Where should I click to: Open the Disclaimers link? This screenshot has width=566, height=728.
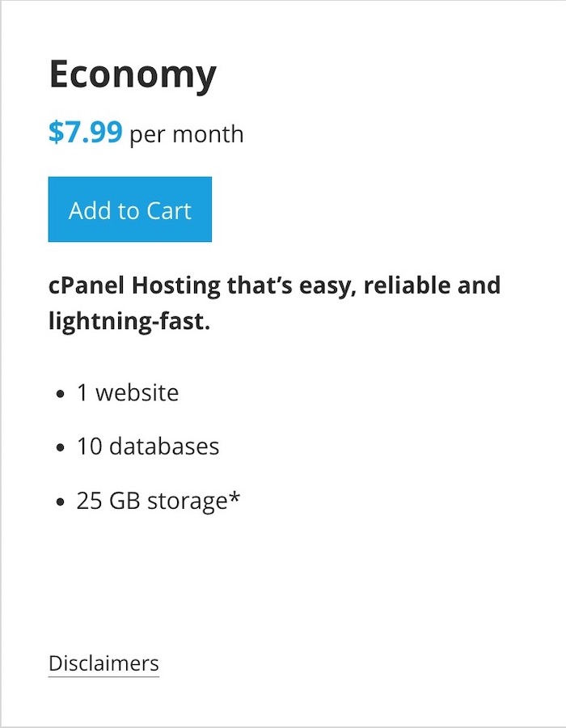tap(103, 663)
